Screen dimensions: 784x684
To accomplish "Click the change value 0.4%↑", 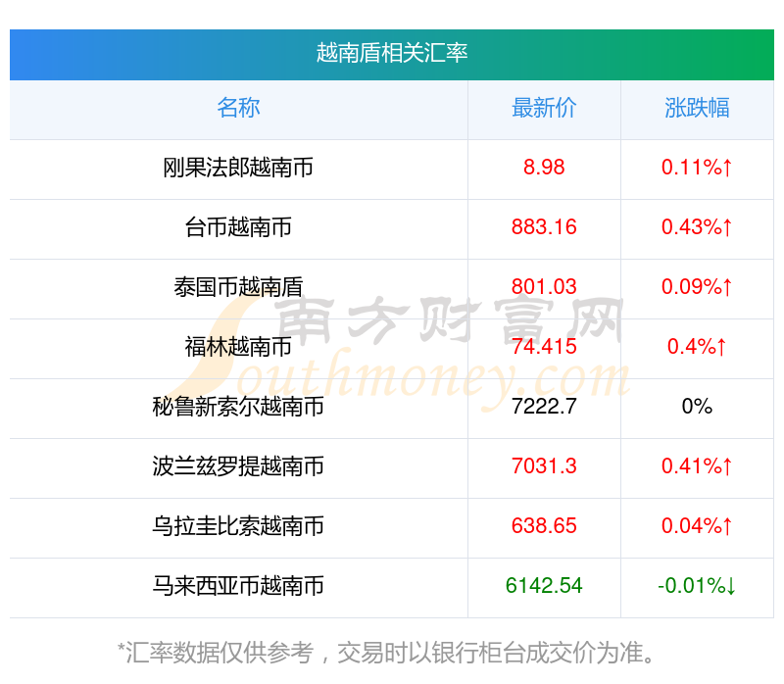I will (697, 347).
